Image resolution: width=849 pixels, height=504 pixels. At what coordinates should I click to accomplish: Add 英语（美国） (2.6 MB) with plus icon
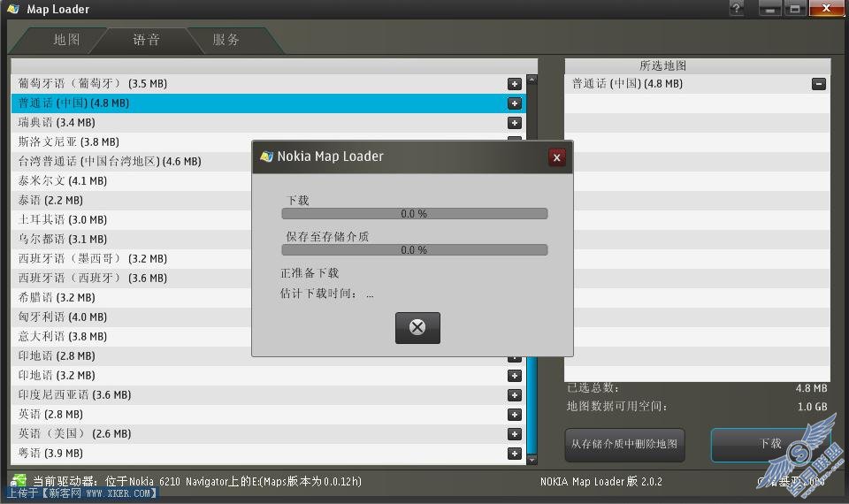tap(515, 434)
